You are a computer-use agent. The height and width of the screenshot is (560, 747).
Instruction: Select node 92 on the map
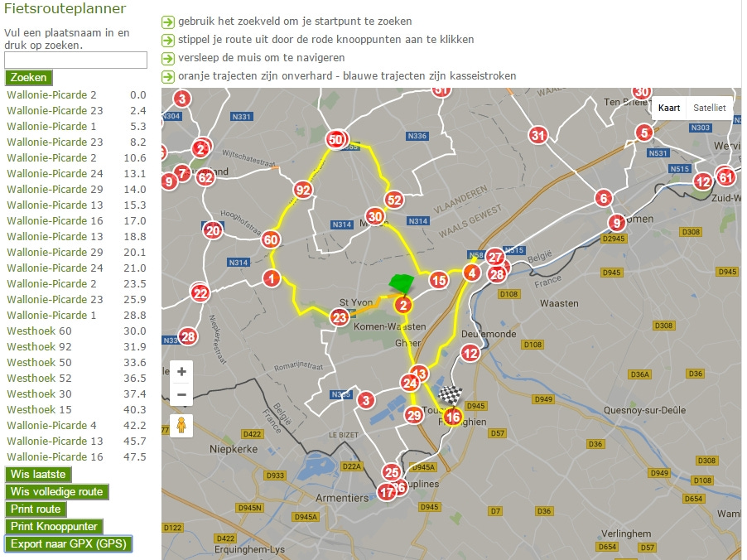pos(303,191)
